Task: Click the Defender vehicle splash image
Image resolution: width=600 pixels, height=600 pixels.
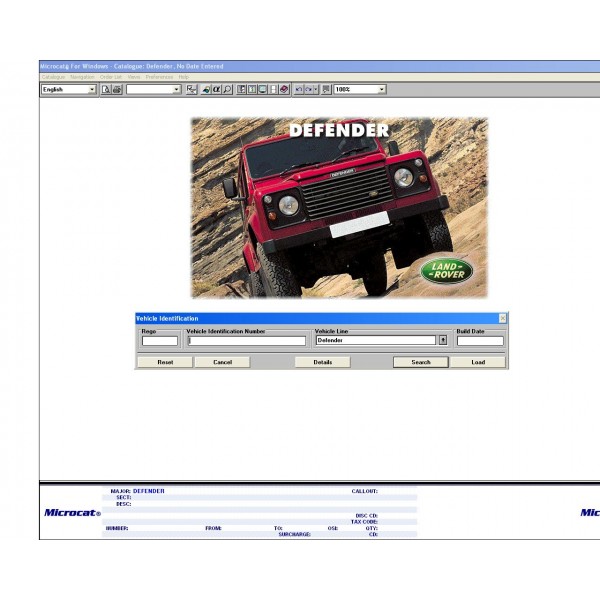Action: 339,208
